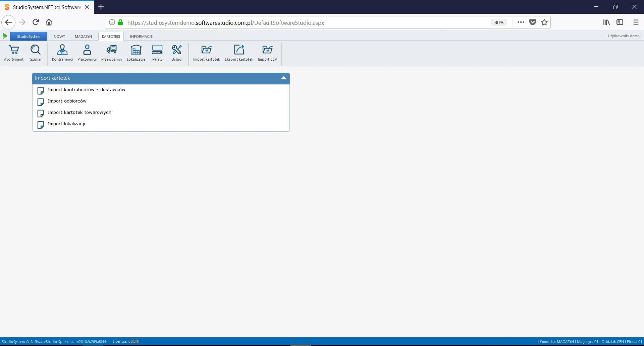
Task: Click StudioSystem © SoftwareStudio version text
Action: point(54,342)
